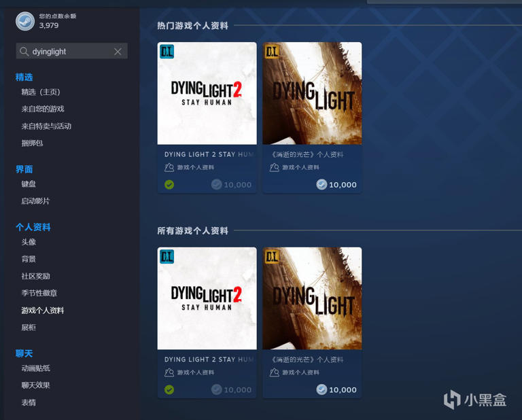Click dimmed 10,000 price on 热门 Dying Light 2 card
Screen dimensions: 522x420
pyautogui.click(x=231, y=184)
